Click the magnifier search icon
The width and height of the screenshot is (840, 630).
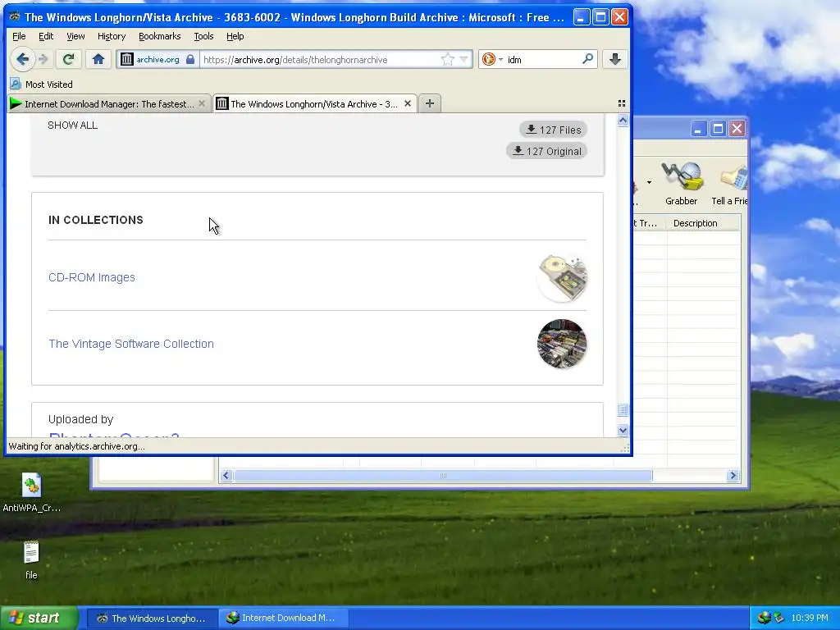pyautogui.click(x=587, y=58)
